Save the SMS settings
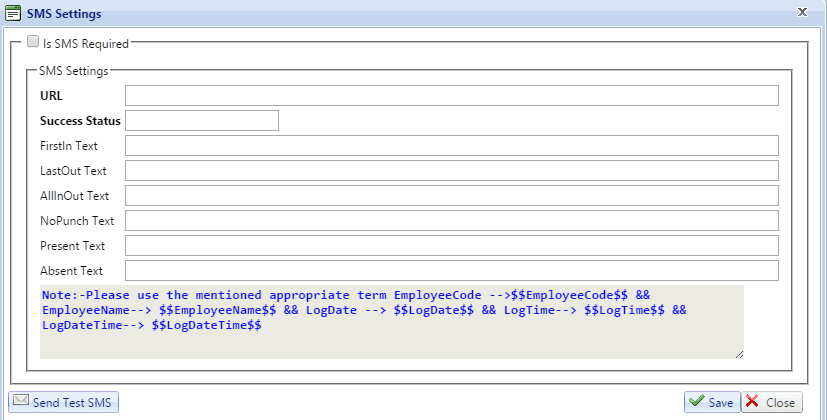The image size is (827, 420). click(x=713, y=402)
